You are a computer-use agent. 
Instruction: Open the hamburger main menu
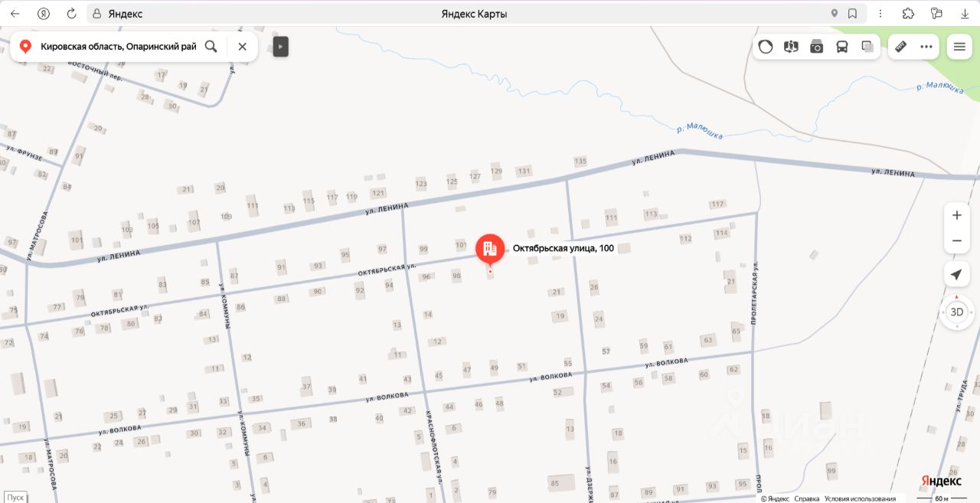pyautogui.click(x=959, y=47)
